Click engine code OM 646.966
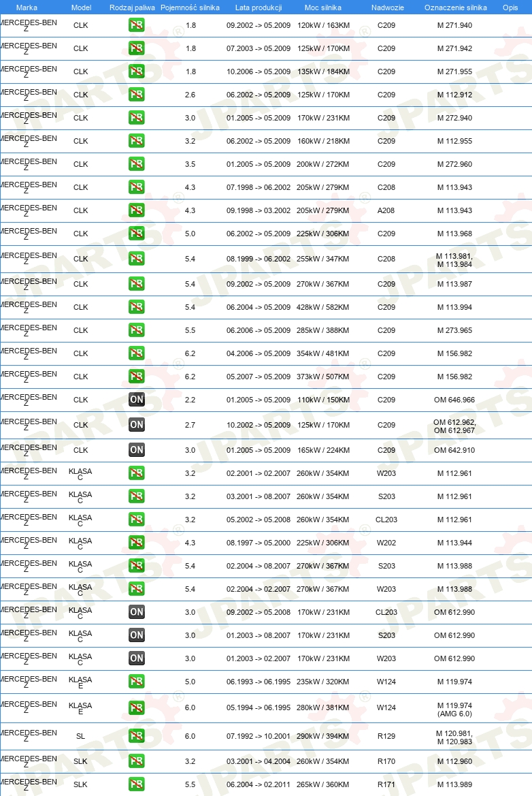This screenshot has width=532, height=796. (x=454, y=400)
